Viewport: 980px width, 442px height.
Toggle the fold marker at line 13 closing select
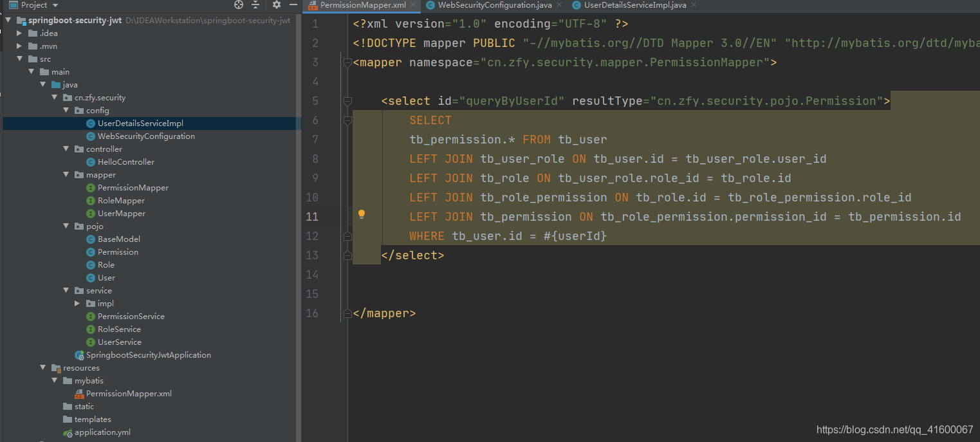point(347,255)
